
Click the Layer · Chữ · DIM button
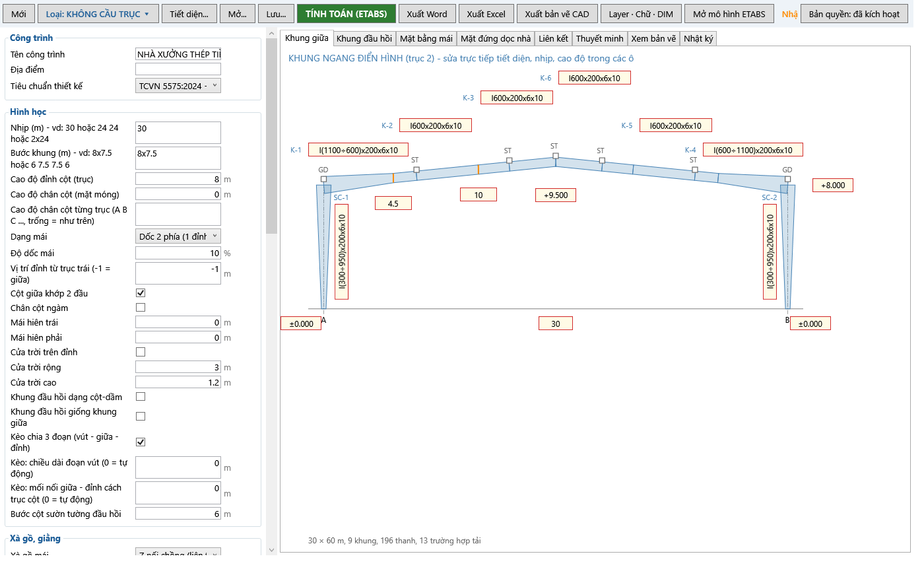pyautogui.click(x=641, y=14)
